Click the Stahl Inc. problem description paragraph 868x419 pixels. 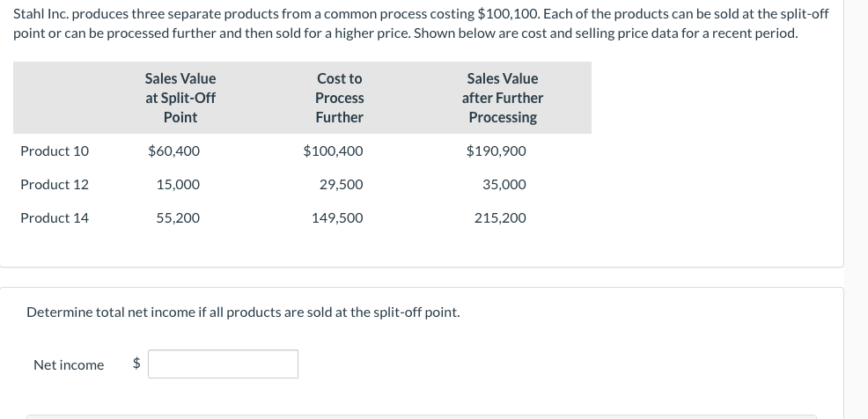(x=408, y=24)
